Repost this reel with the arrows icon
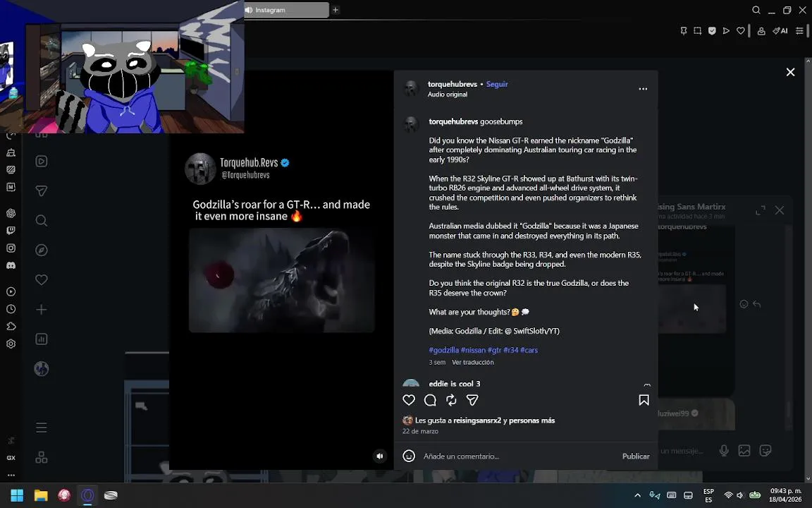This screenshot has height=508, width=812. [451, 399]
